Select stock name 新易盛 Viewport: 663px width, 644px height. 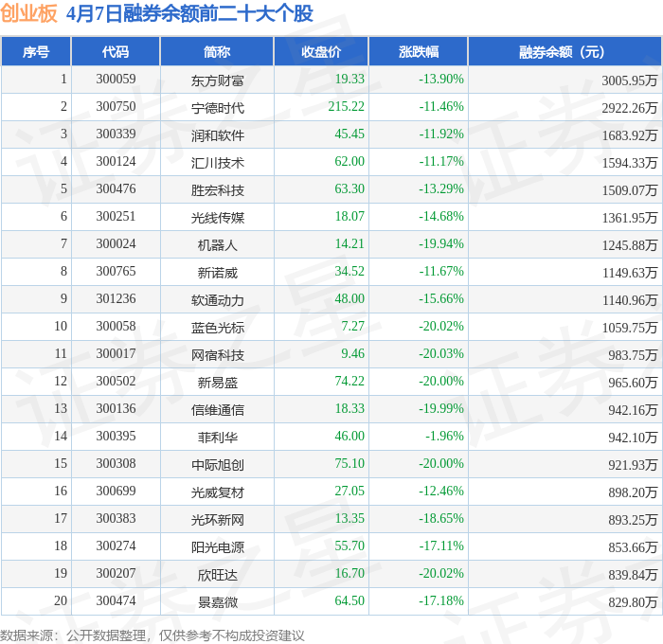click(217, 383)
